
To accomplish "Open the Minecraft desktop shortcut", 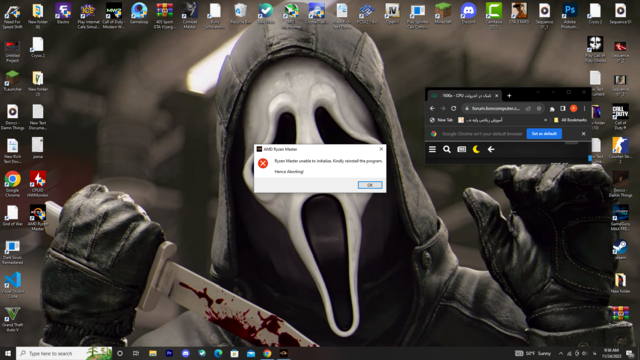I will (443, 13).
